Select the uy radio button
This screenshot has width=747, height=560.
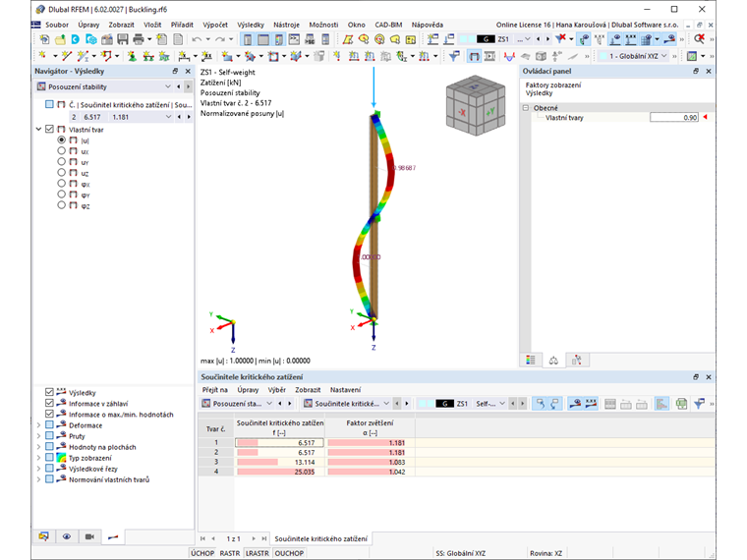coord(61,162)
